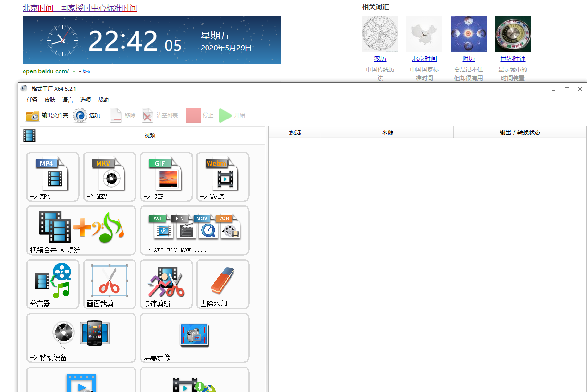
Task: Click the Format Factory title bar icon
Action: point(24,88)
